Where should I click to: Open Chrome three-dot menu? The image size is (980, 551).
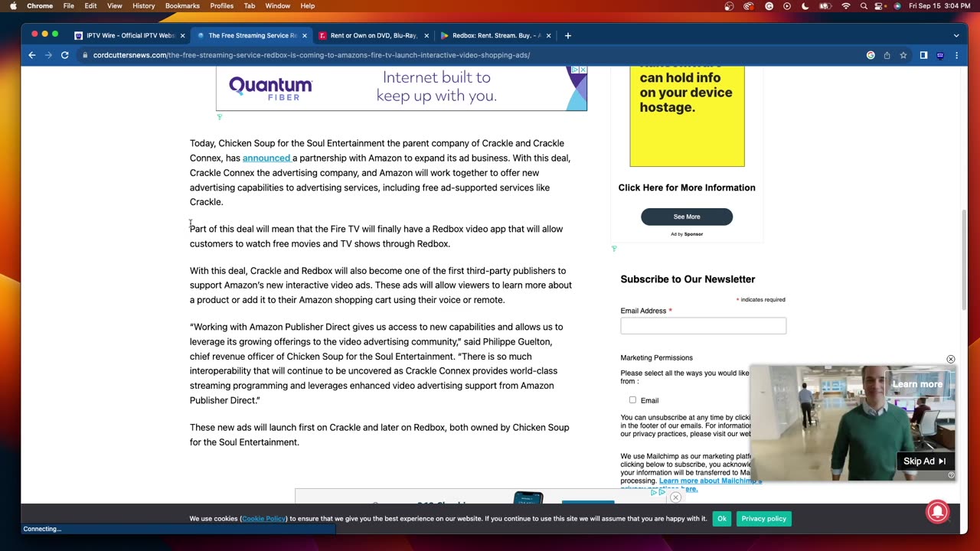pyautogui.click(x=956, y=55)
